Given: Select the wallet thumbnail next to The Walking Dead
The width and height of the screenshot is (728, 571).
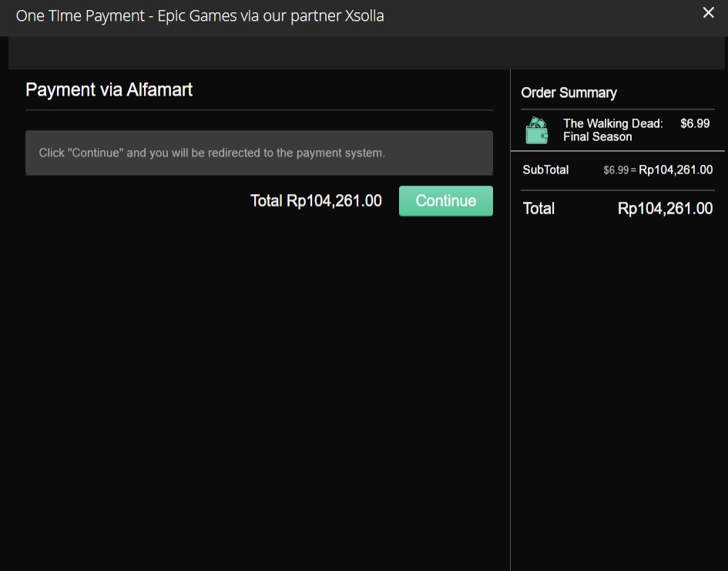Looking at the screenshot, I should coord(537,129).
